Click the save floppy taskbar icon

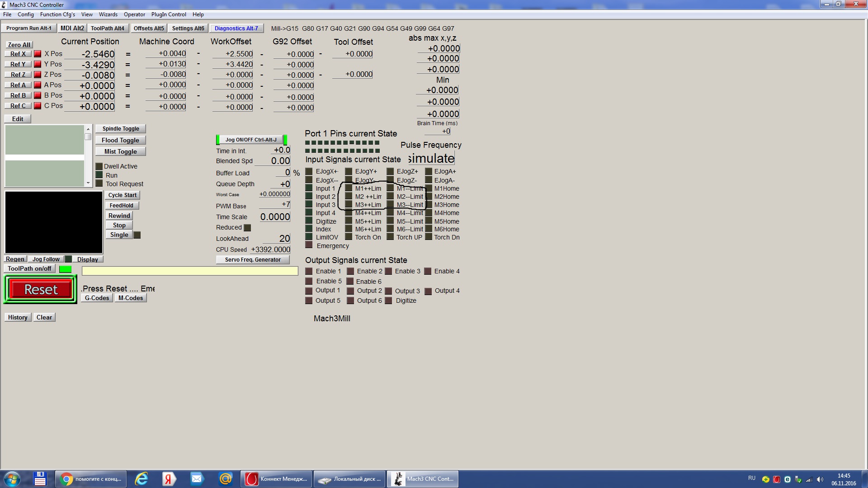(x=40, y=479)
